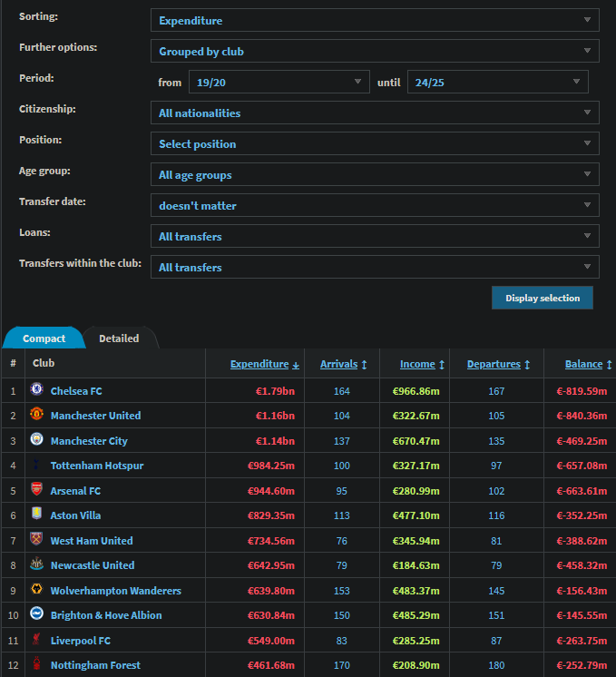Open the All age groups dropdown
Image resolution: width=616 pixels, height=677 pixels.
point(375,174)
